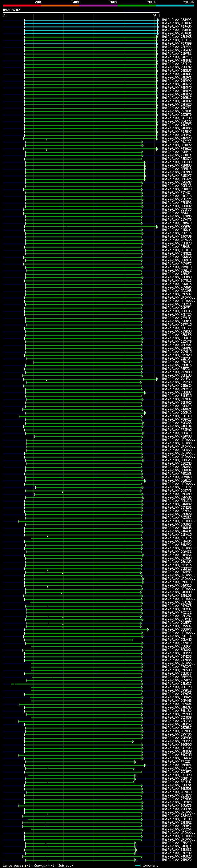Select the UniRef100_B9CVW9 label
Image resolution: width=197 pixels, height=868 pixels.
click(x=177, y=236)
